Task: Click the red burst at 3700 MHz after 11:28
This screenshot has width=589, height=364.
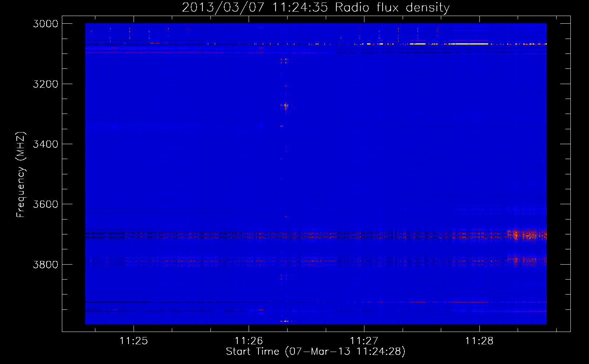Action: tap(526, 235)
